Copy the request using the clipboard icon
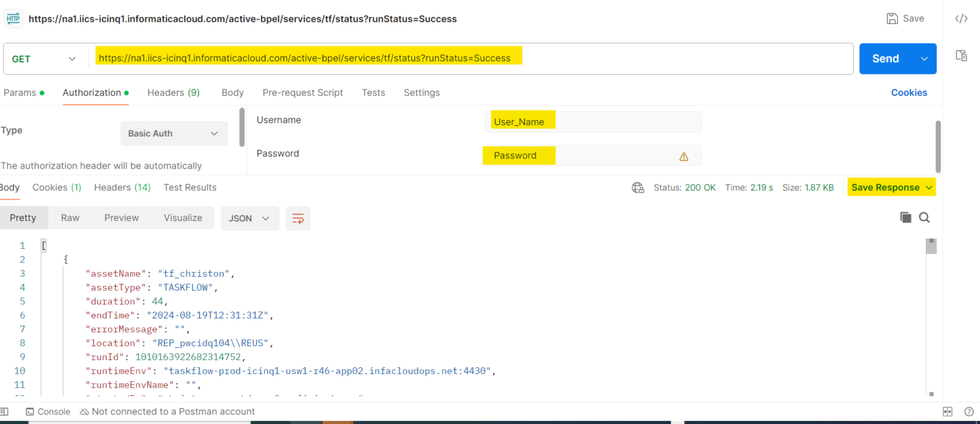 tap(961, 56)
